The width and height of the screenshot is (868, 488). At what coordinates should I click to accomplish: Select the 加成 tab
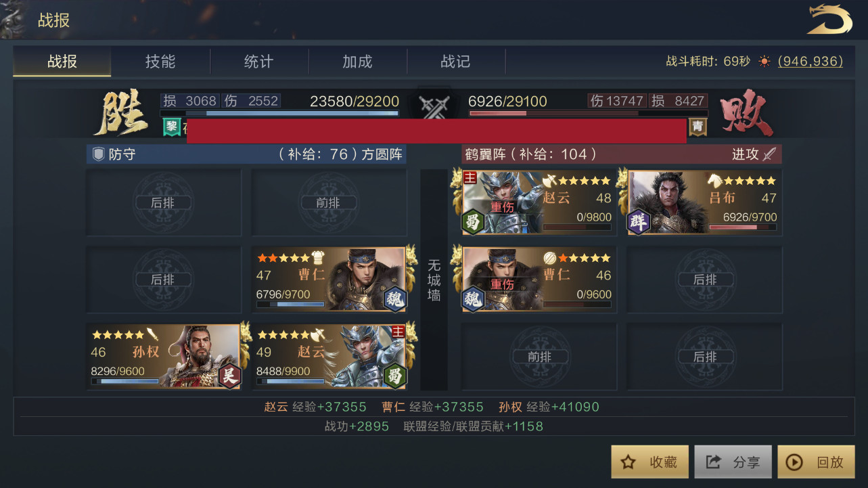(357, 62)
